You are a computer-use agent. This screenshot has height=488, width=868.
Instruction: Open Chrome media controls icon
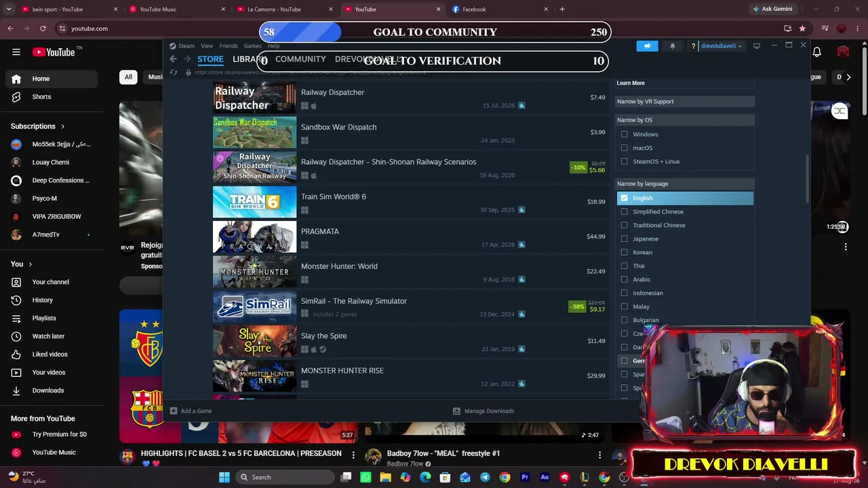[825, 28]
